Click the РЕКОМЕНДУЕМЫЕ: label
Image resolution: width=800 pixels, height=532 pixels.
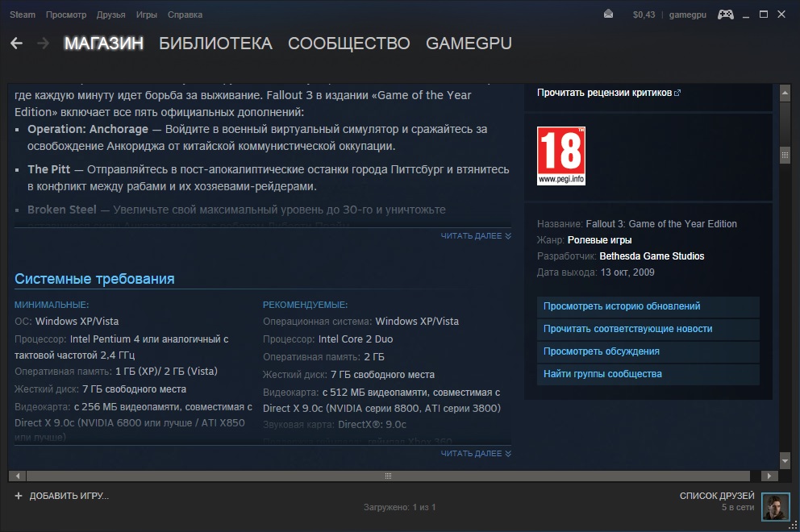coord(305,305)
